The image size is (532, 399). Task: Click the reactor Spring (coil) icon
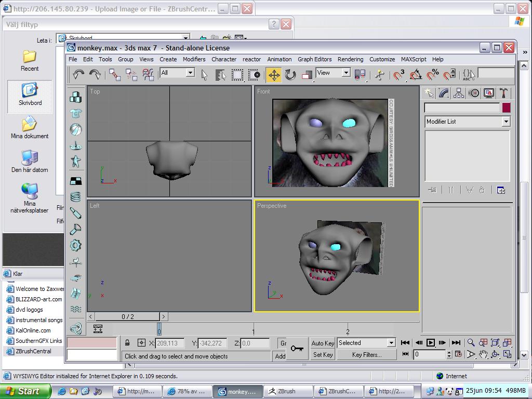[76, 196]
